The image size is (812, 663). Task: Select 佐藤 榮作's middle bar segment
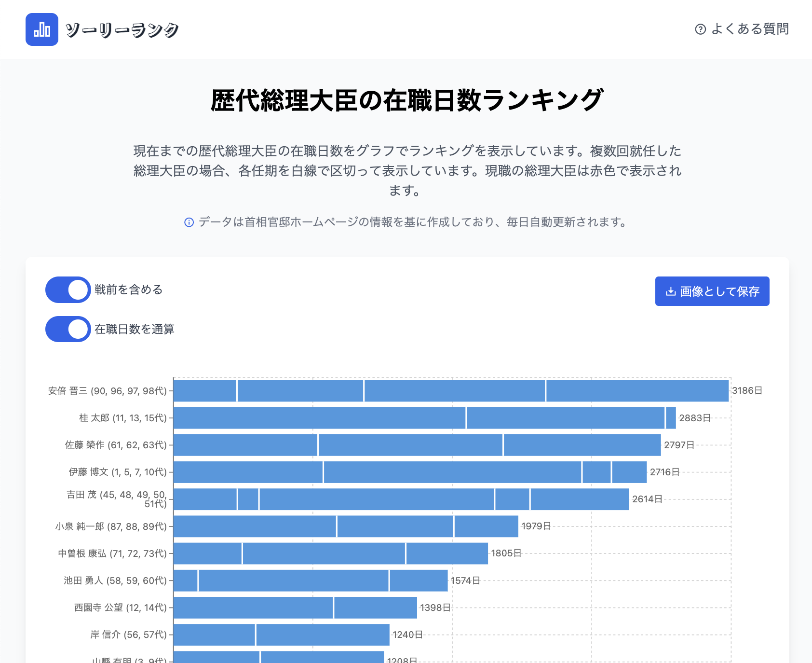pos(410,445)
